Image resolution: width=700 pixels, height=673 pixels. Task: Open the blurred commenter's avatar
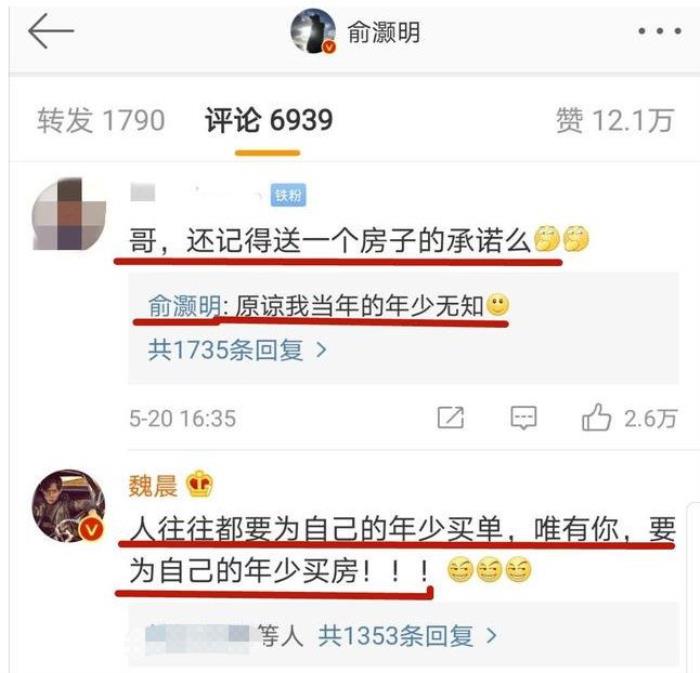69,214
